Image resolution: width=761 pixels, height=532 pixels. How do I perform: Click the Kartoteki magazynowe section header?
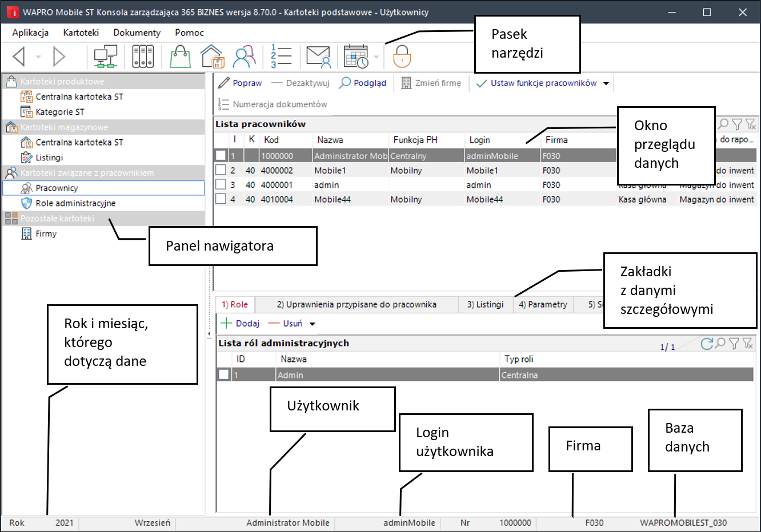pos(103,127)
